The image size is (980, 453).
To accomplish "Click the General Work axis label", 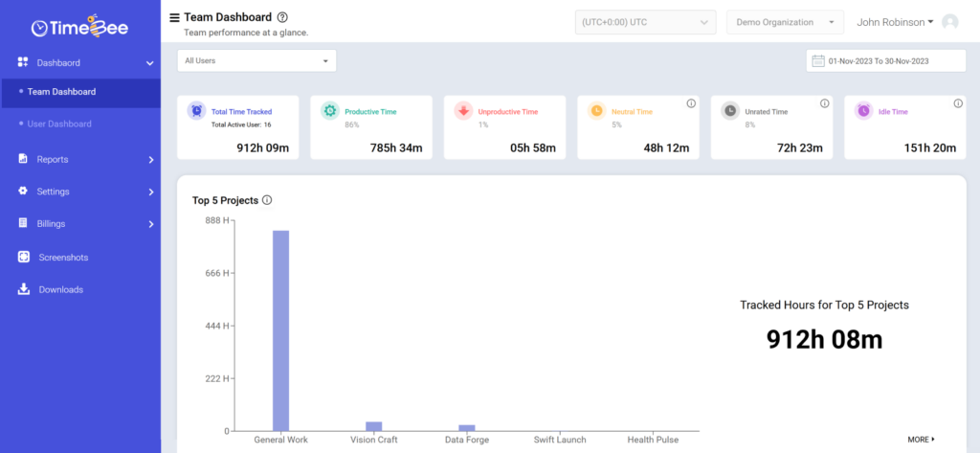I will pyautogui.click(x=280, y=440).
